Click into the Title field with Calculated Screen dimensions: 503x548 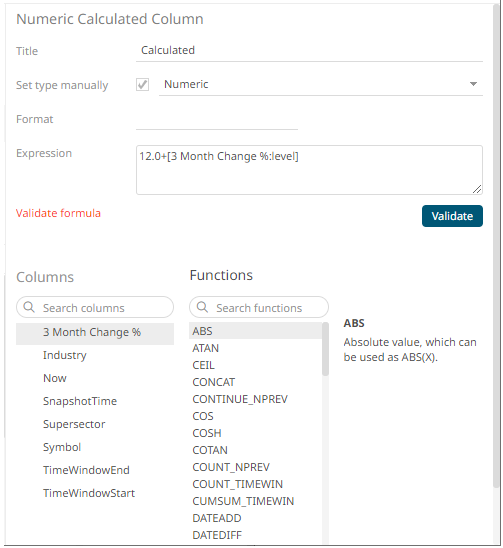coord(309,51)
